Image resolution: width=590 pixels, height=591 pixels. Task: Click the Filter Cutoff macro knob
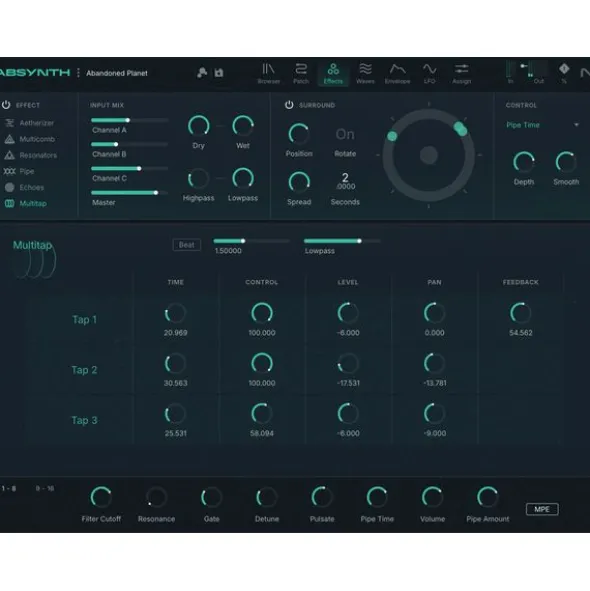pyautogui.click(x=101, y=497)
